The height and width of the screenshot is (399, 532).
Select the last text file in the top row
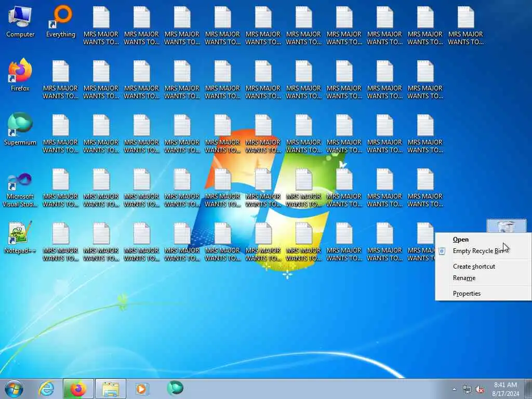[465, 26]
